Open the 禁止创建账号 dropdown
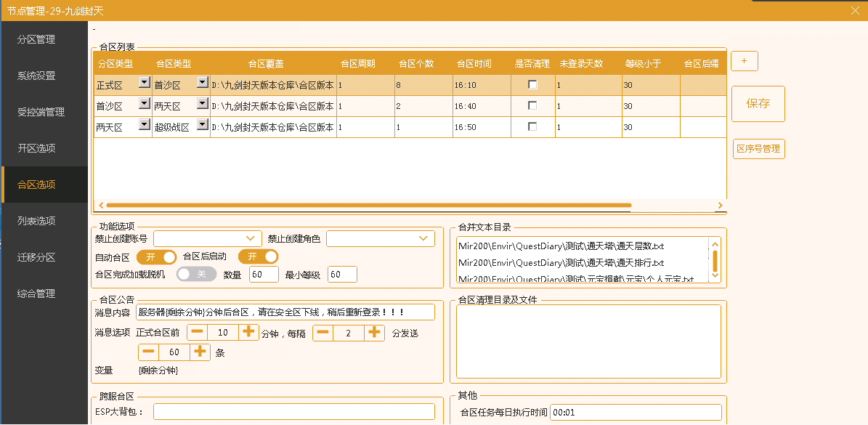 coord(208,238)
